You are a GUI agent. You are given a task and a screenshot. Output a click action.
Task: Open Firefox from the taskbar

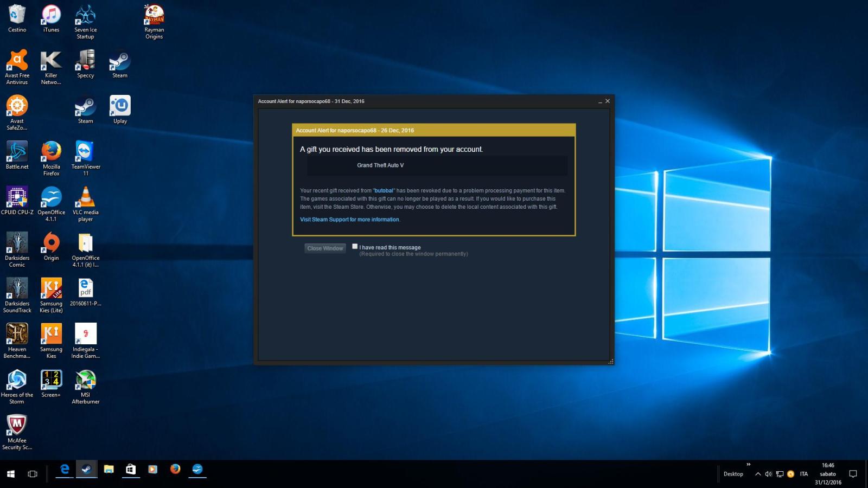tap(175, 470)
